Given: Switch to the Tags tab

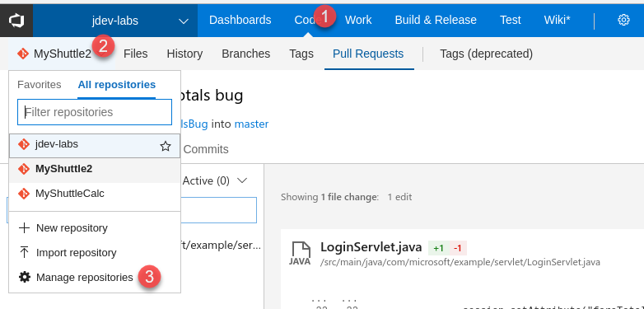Looking at the screenshot, I should [301, 54].
